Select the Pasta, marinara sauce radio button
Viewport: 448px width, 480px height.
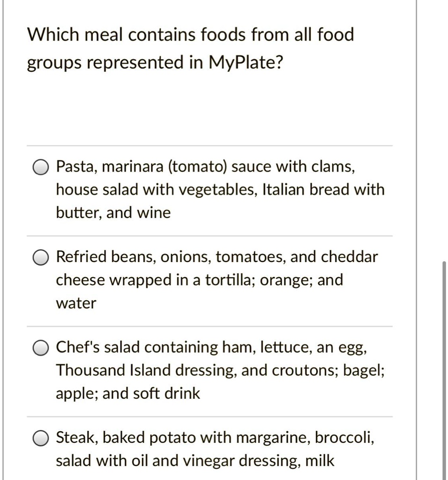[41, 167]
